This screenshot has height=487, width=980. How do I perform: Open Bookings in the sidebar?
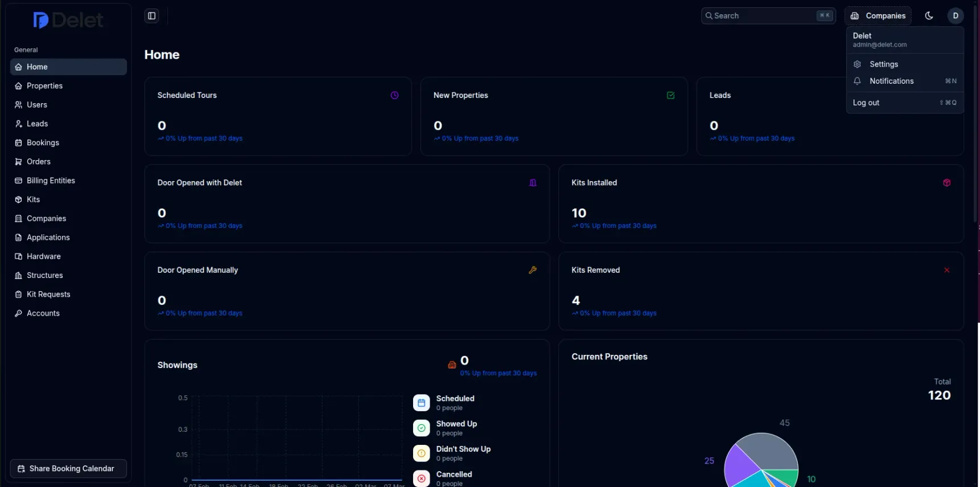click(x=68, y=143)
